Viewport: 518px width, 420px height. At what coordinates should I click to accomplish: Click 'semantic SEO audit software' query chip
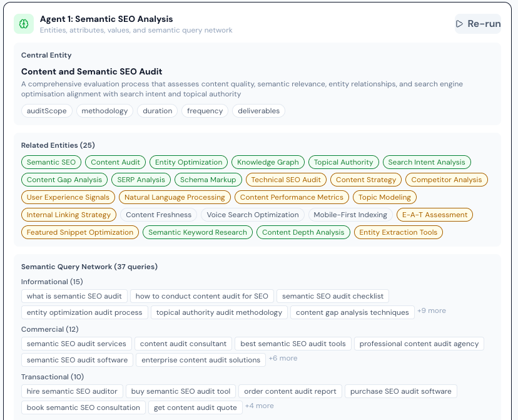pyautogui.click(x=77, y=360)
